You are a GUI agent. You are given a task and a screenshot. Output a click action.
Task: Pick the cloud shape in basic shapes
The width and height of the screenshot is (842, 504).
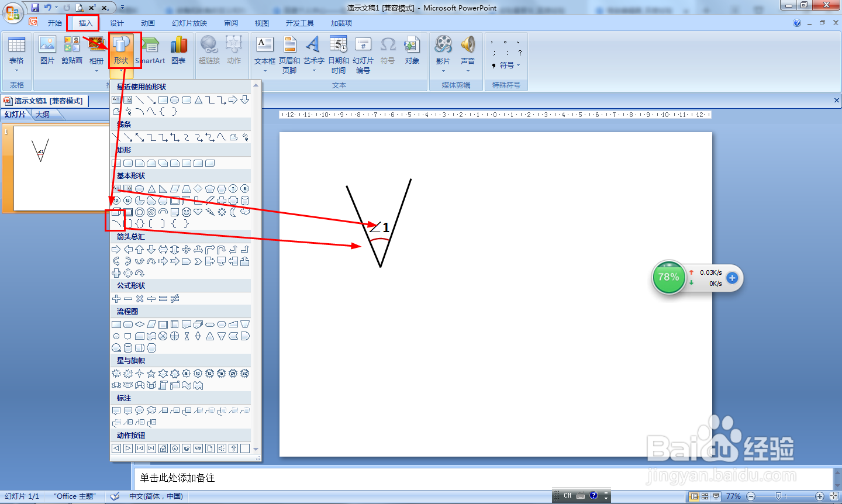tap(245, 212)
